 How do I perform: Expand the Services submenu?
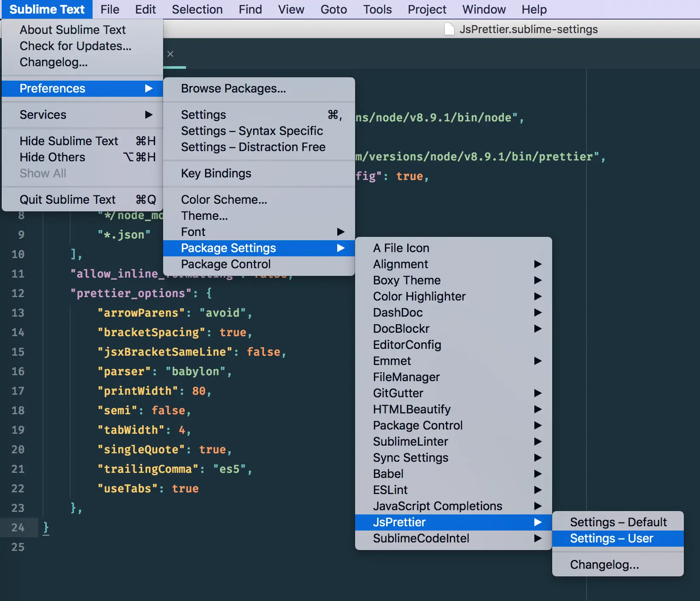[x=82, y=115]
